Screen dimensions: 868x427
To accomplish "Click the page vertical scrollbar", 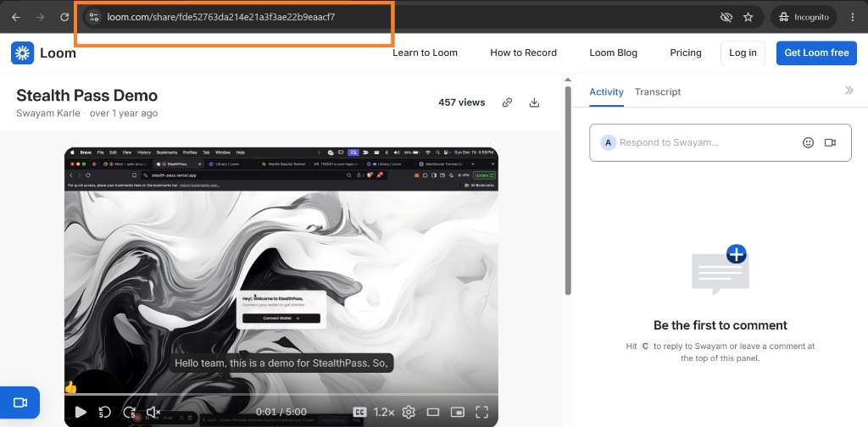I will (x=567, y=191).
